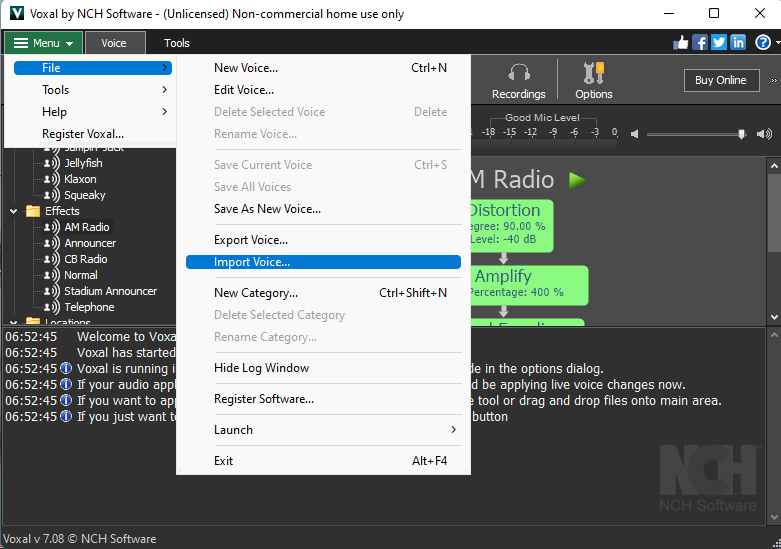The height and width of the screenshot is (549, 781).
Task: Click the thumbs-up like icon
Action: coord(680,43)
